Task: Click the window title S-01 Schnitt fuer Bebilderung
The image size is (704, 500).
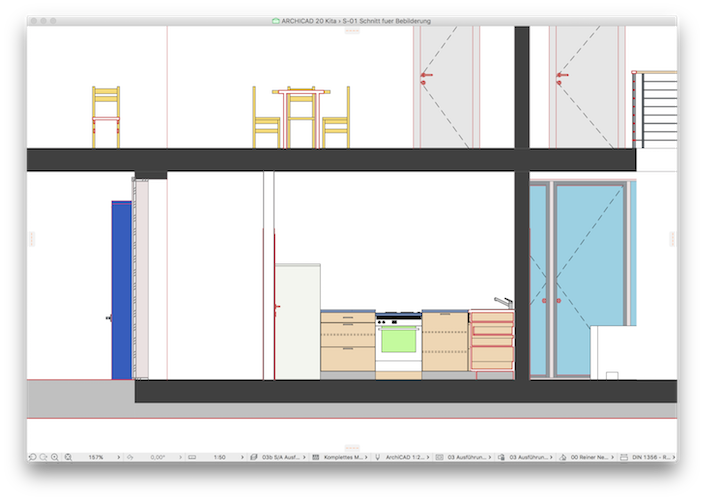Action: (x=387, y=21)
